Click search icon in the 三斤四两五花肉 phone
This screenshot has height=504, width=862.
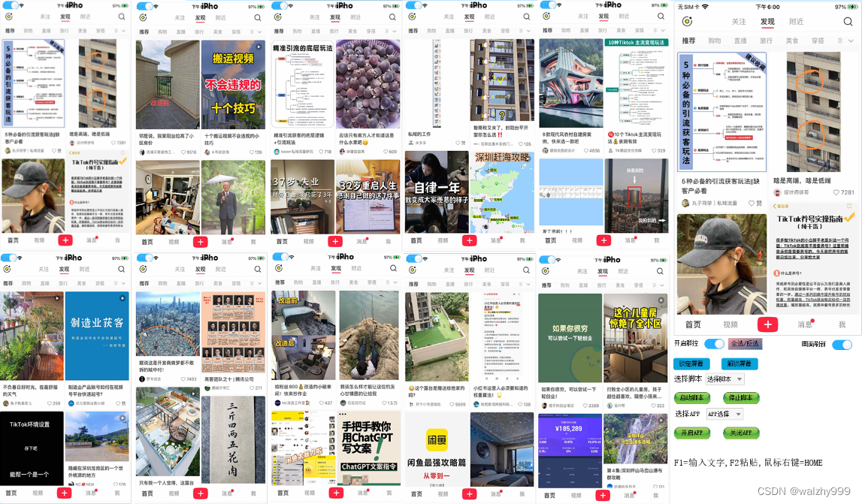click(x=257, y=270)
